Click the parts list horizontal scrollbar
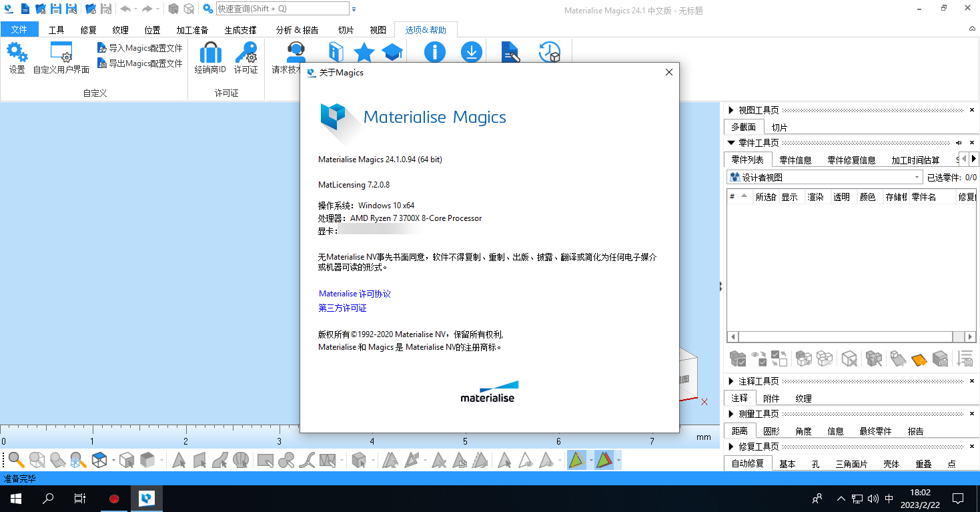 (x=851, y=337)
